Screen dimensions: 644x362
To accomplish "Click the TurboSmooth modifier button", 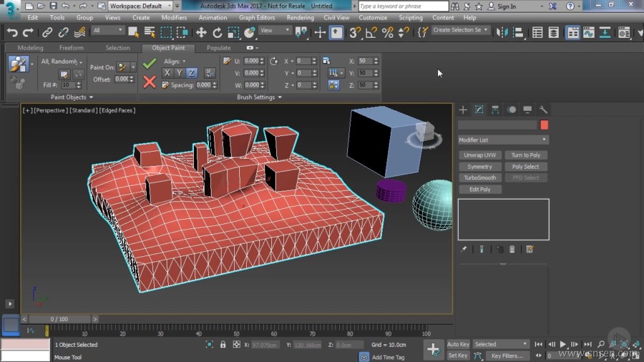I will [x=479, y=178].
